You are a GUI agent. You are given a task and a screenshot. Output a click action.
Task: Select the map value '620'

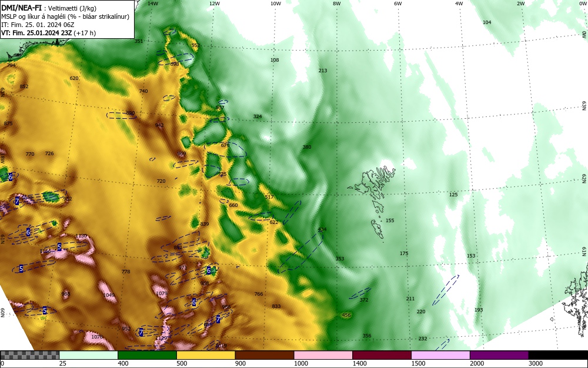tap(74, 78)
